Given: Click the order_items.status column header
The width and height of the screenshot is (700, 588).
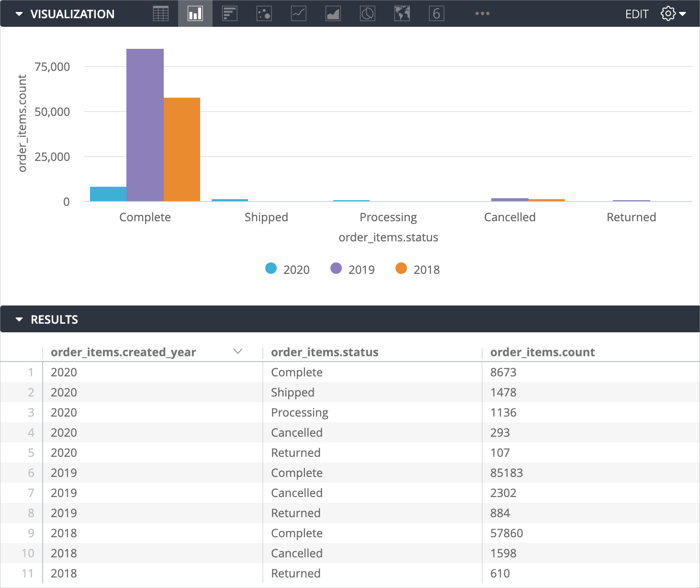Looking at the screenshot, I should (x=325, y=352).
